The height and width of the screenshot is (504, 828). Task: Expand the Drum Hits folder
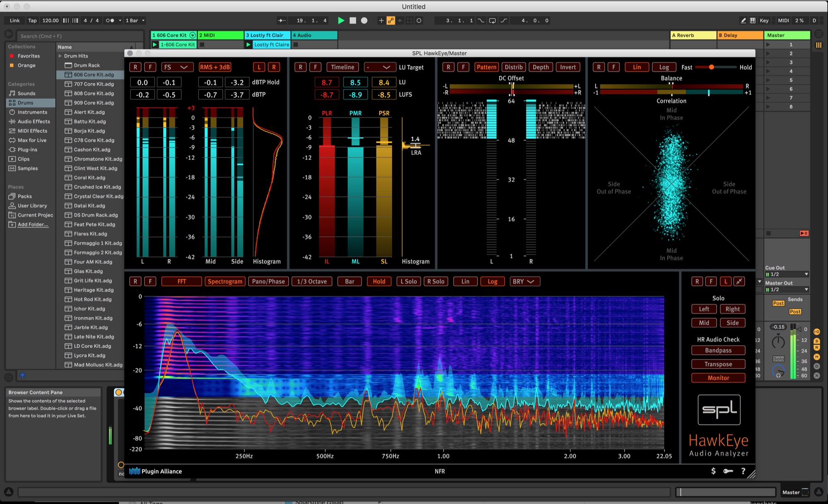60,56
